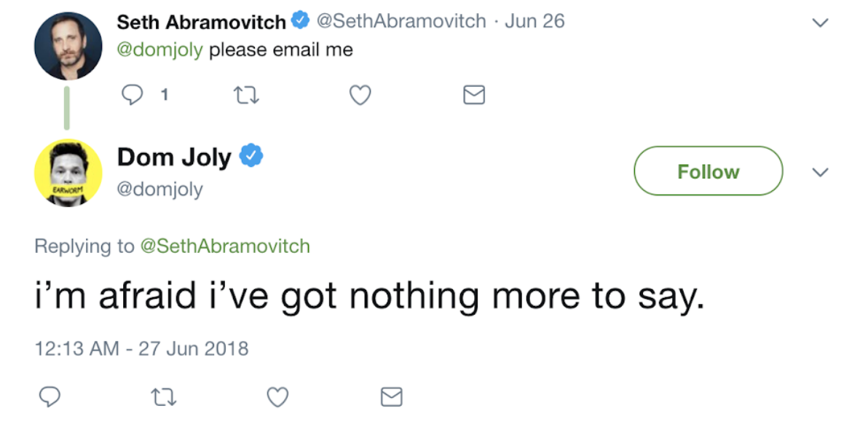Open the Jun 26 tweet date
This screenshot has width=868, height=427.
[534, 21]
